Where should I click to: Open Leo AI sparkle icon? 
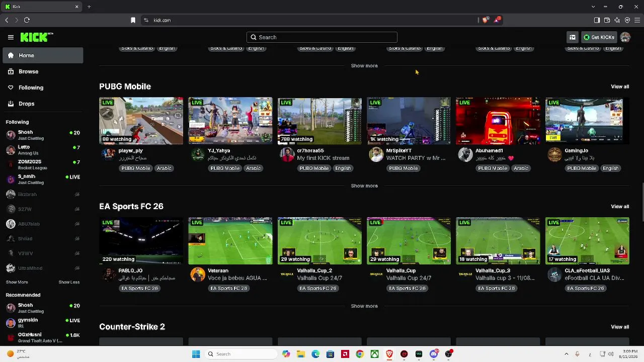[617, 20]
